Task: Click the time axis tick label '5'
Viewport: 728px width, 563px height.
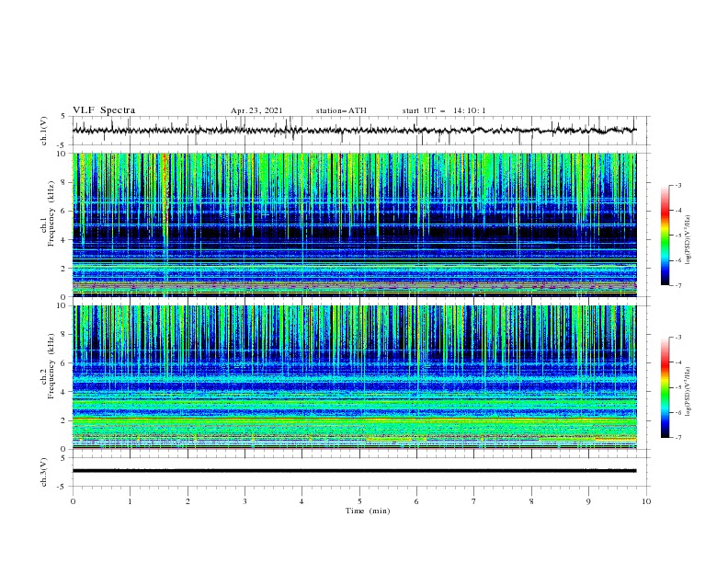Action: pyautogui.click(x=359, y=501)
